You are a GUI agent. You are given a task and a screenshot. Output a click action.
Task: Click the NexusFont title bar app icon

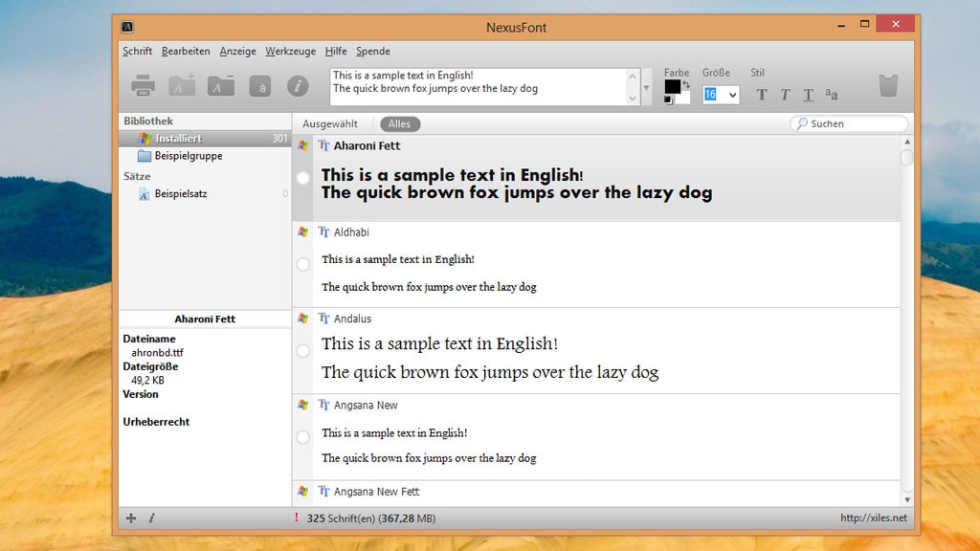pyautogui.click(x=127, y=27)
